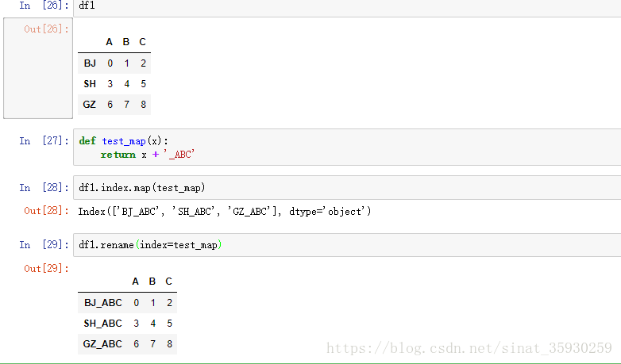Screen dimensions: 621x364
Task: Click the blog.csdn.net watermark link
Action: [469, 348]
